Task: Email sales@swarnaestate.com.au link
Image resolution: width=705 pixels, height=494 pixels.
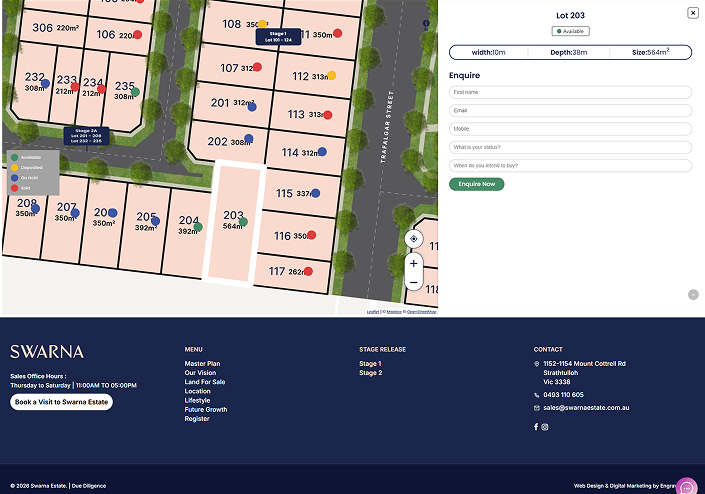Action: click(x=586, y=408)
